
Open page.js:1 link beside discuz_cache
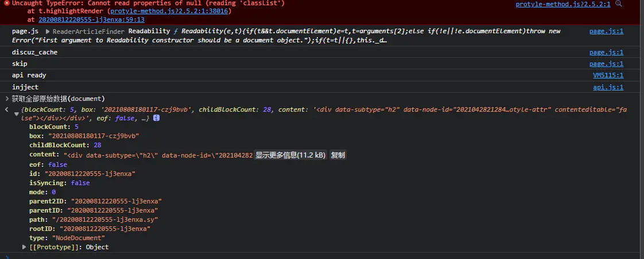606,53
